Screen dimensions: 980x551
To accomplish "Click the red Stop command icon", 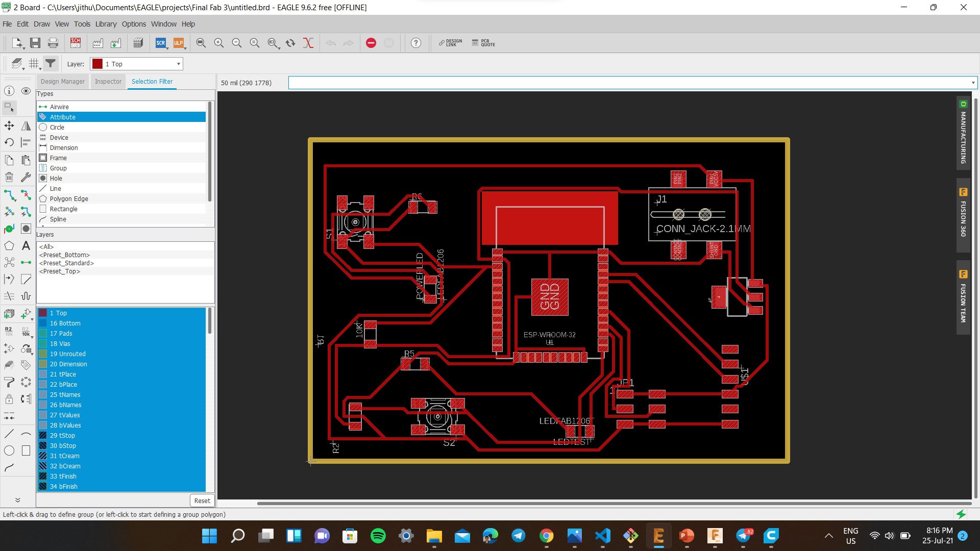I will pyautogui.click(x=371, y=43).
